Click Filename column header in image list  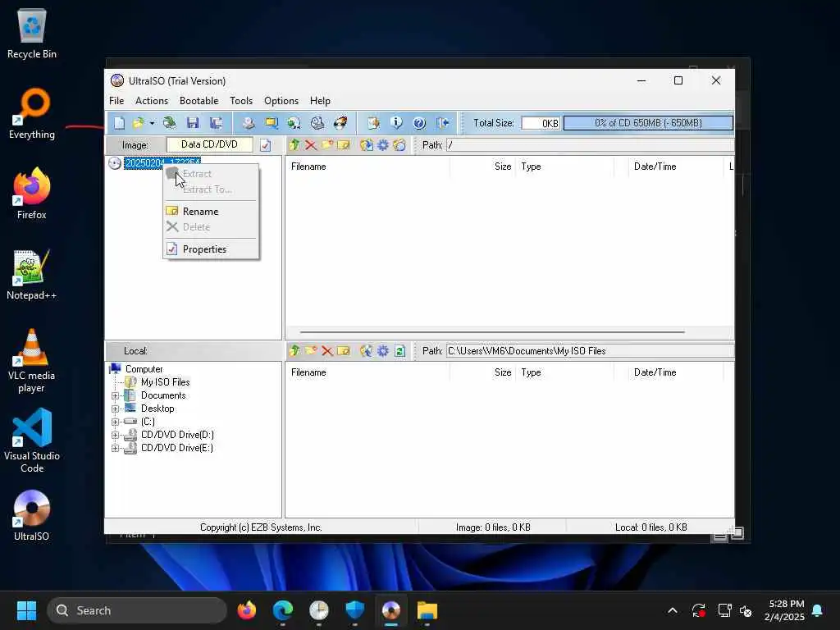click(367, 167)
